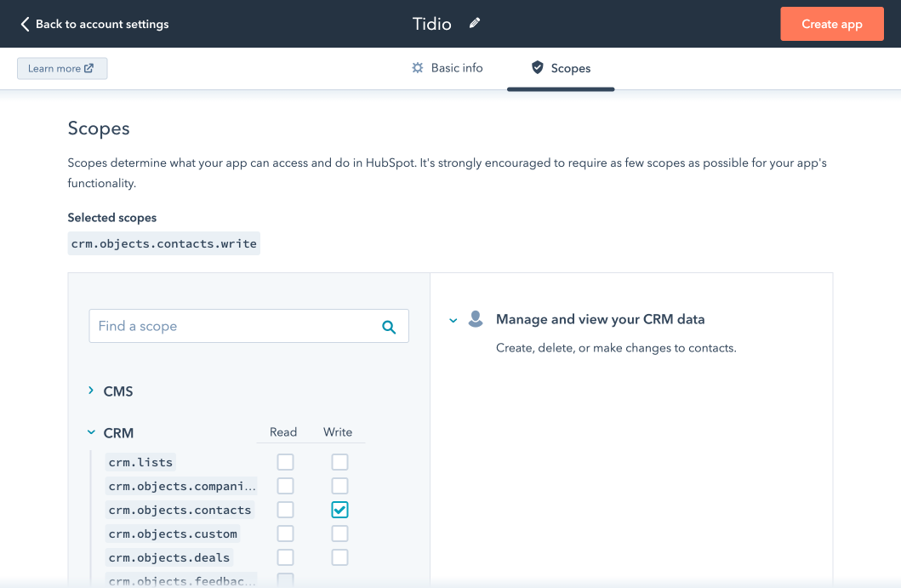Click the Tidio app title
Viewport: 901px width, 588px height.
click(432, 24)
